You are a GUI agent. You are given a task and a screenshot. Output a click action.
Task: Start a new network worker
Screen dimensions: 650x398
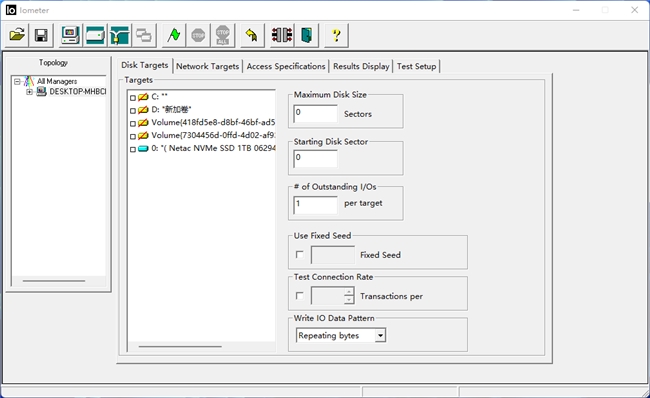pos(120,35)
